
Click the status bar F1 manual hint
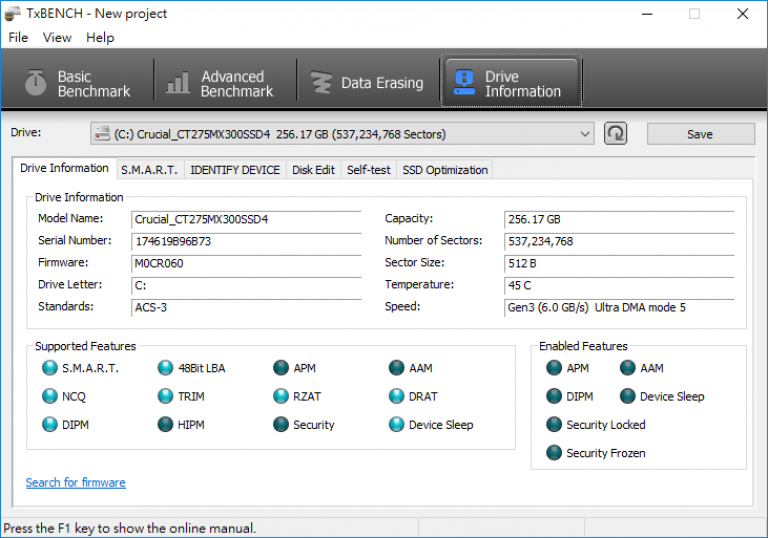[x=130, y=528]
